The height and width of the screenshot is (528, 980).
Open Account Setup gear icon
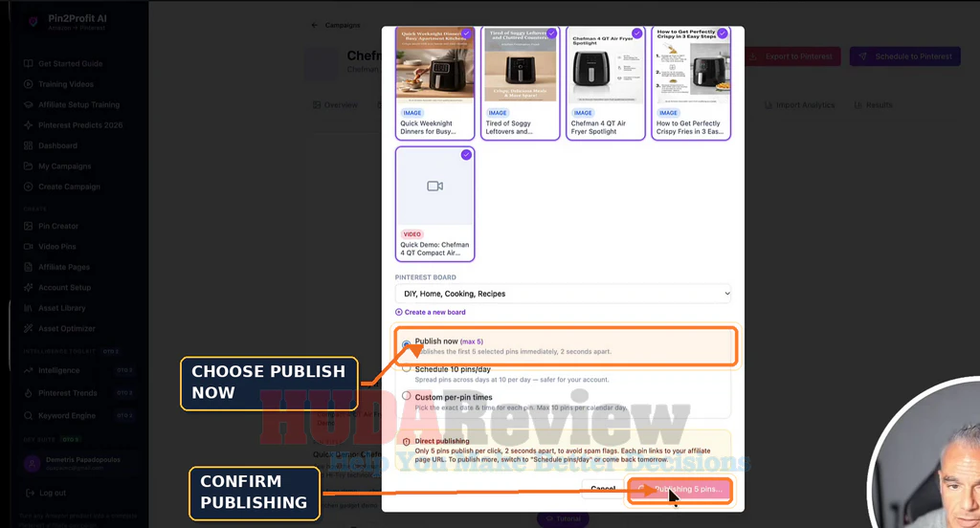(28, 287)
